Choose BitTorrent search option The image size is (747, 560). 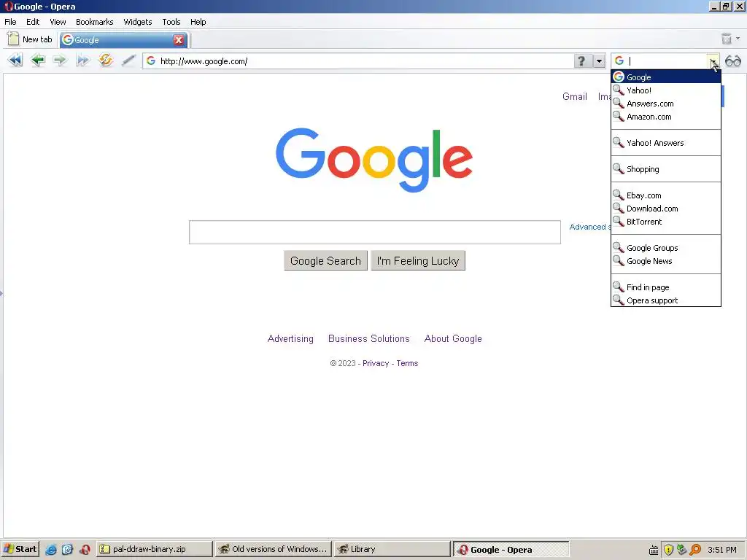tap(666, 222)
